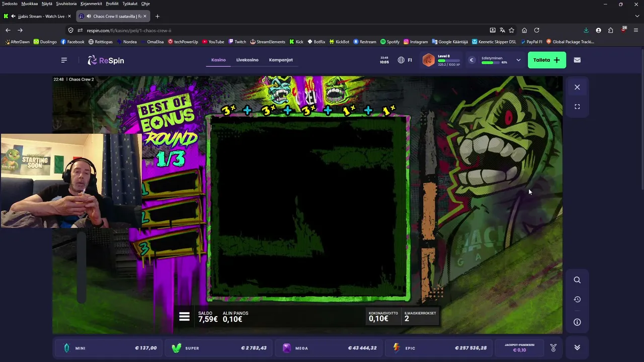The width and height of the screenshot is (644, 362).
Task: Open the Tiedosto menu
Action: tap(10, 4)
